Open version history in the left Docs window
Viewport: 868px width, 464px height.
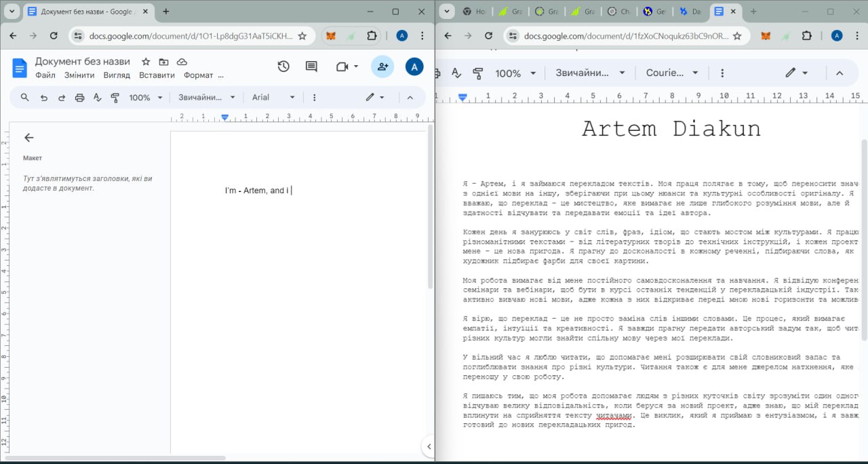pos(283,66)
